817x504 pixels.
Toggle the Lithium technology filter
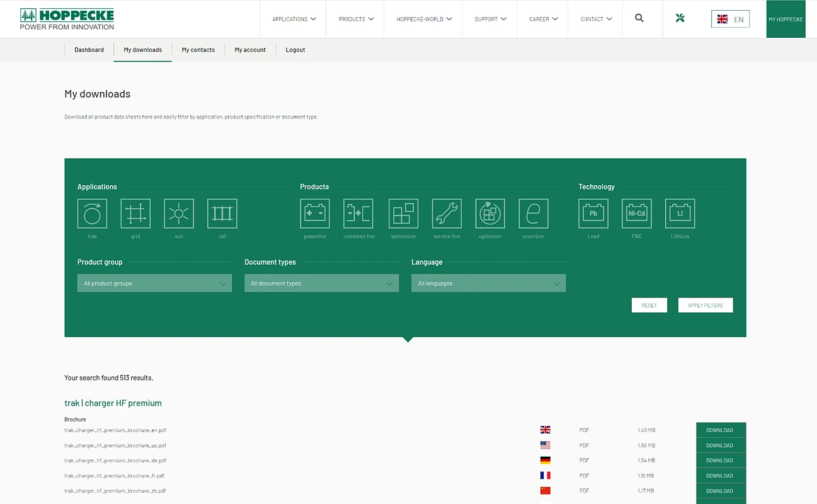click(680, 214)
